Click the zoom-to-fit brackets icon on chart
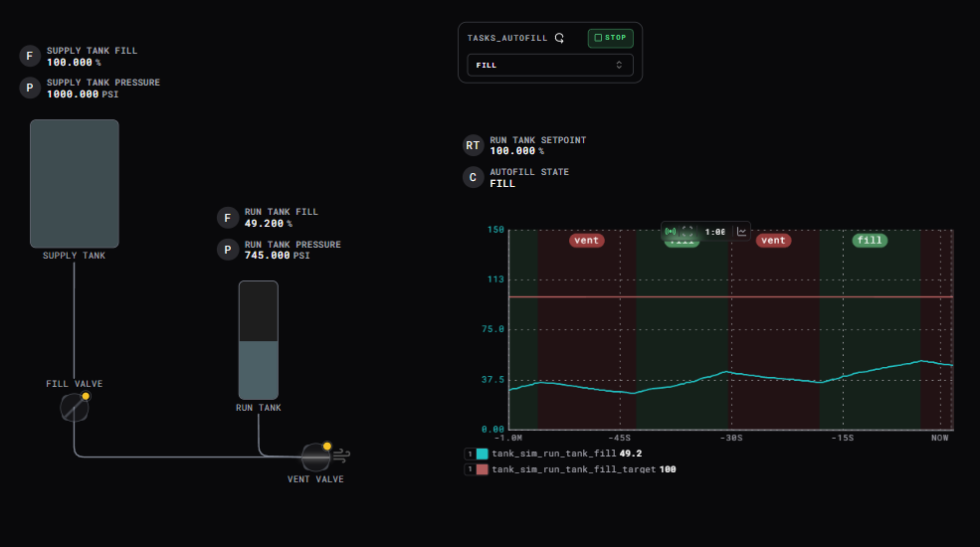Image resolution: width=980 pixels, height=547 pixels. [x=687, y=231]
